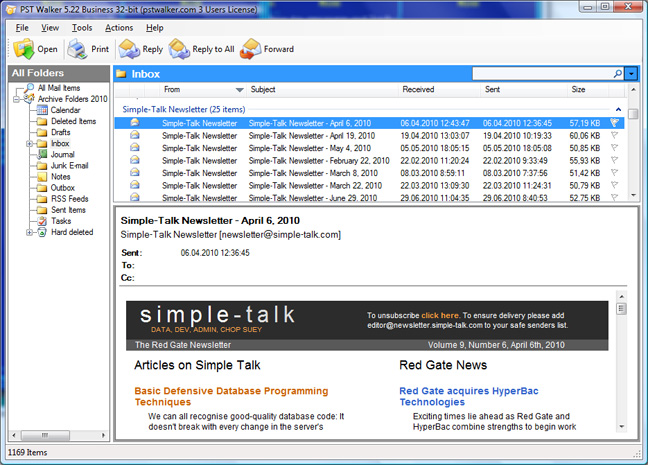Image resolution: width=648 pixels, height=465 pixels.
Task: Toggle flag on February 22, 2010 message
Action: click(615, 160)
